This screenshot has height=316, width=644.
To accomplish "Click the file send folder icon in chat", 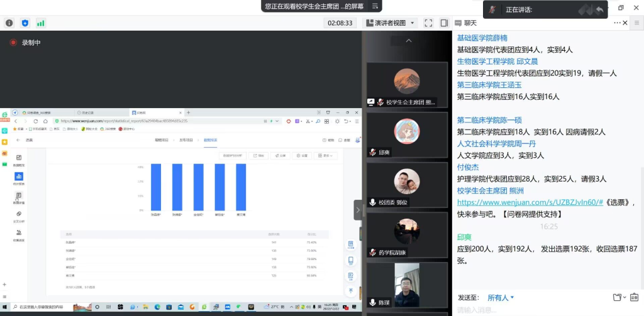I will tap(618, 297).
